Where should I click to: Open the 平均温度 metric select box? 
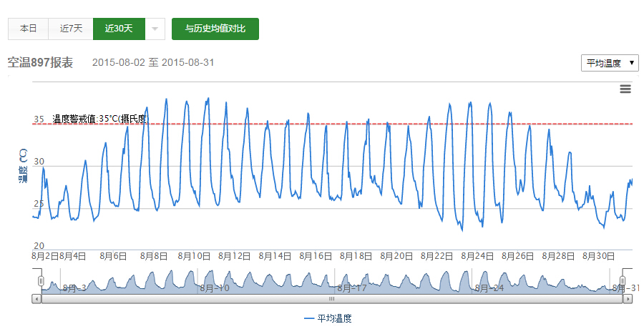coord(610,63)
